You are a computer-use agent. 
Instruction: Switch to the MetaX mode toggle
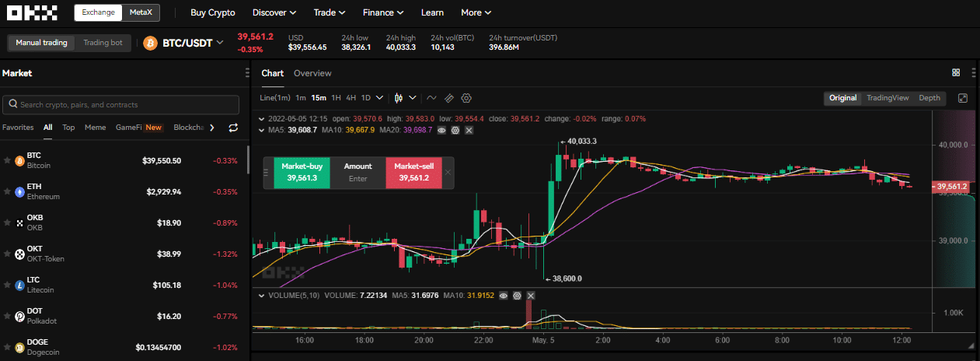click(140, 12)
